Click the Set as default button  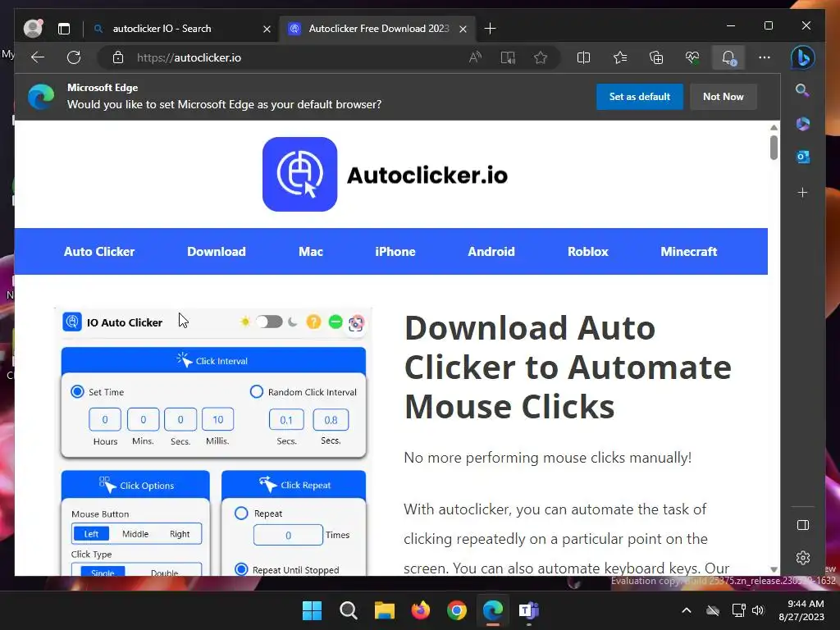click(640, 97)
